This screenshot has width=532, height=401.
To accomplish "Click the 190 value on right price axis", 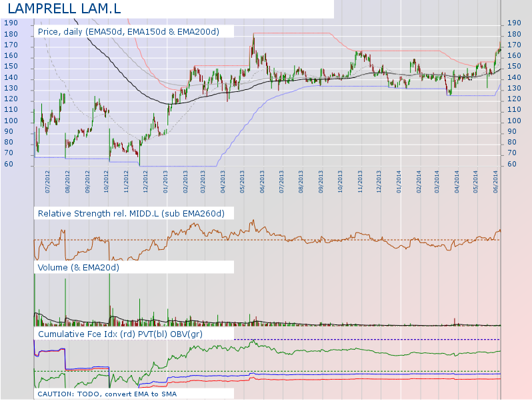I will (x=514, y=23).
